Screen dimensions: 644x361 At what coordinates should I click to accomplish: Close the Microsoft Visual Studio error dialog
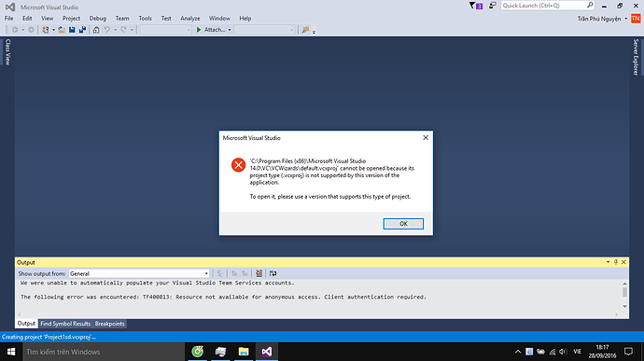click(426, 137)
